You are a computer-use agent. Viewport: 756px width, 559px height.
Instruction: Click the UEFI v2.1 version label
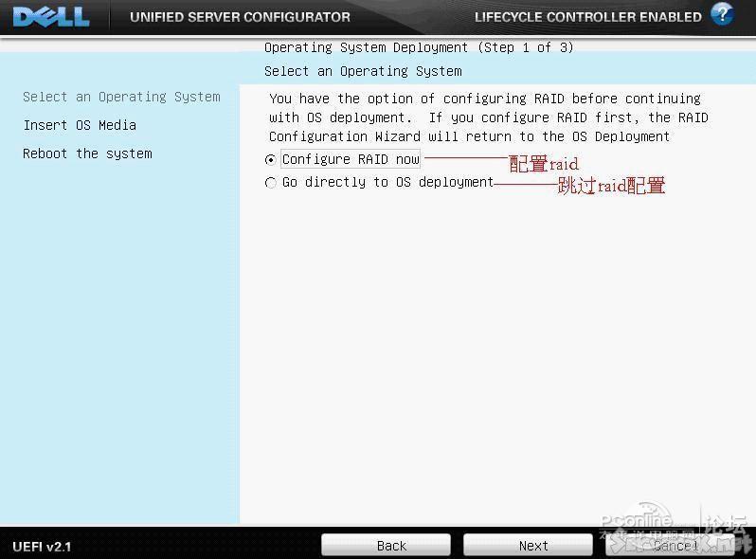[42, 547]
